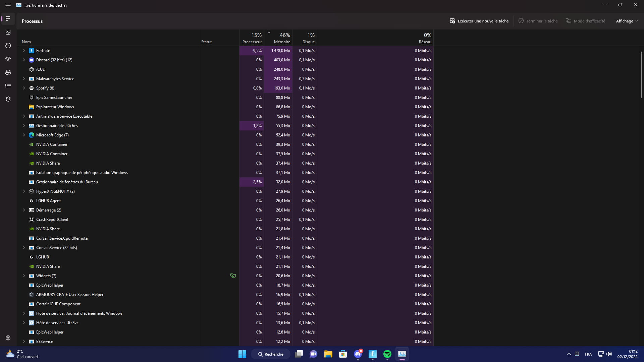Viewport: 644px width, 362px height.
Task: Expand the Discord (32 bits) process group
Action: [24, 60]
